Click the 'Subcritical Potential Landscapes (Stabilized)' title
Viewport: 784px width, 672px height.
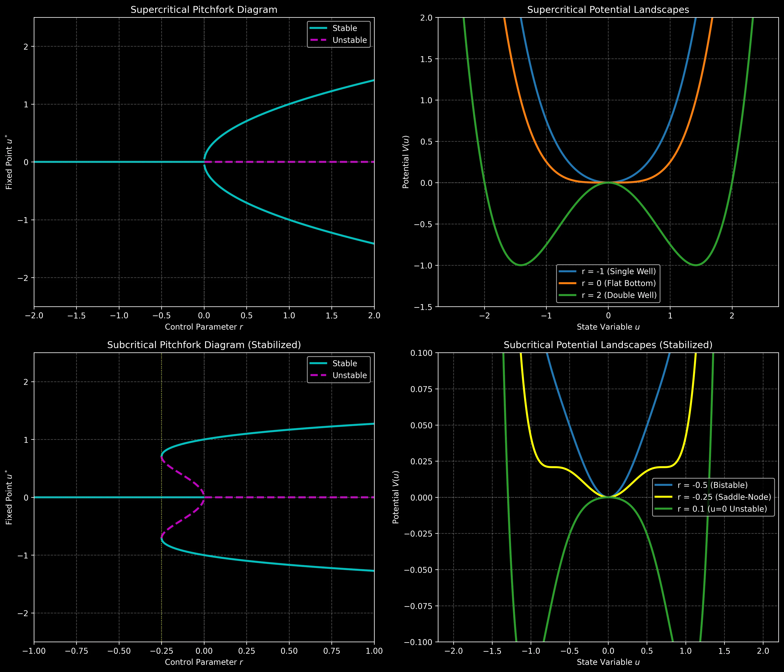tap(608, 345)
